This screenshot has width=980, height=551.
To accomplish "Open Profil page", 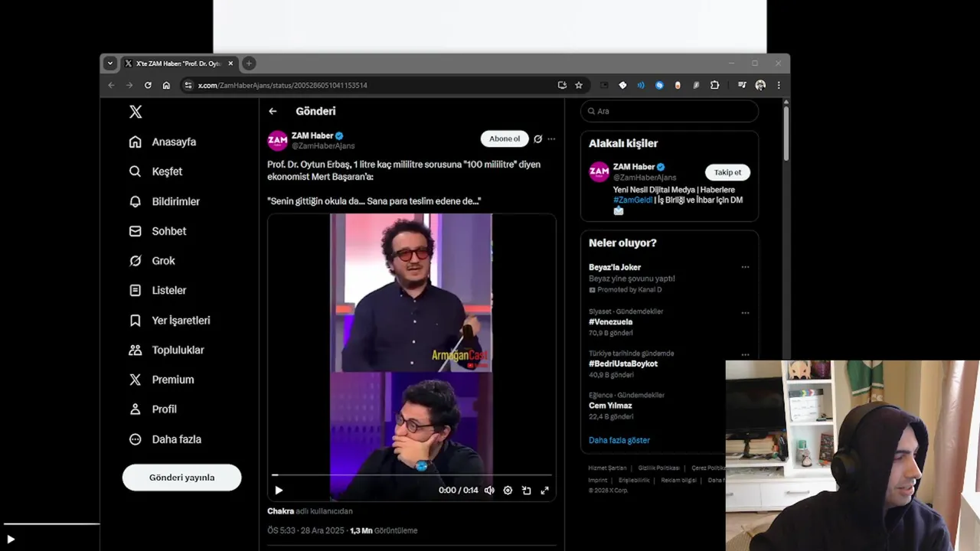I will pyautogui.click(x=152, y=409).
